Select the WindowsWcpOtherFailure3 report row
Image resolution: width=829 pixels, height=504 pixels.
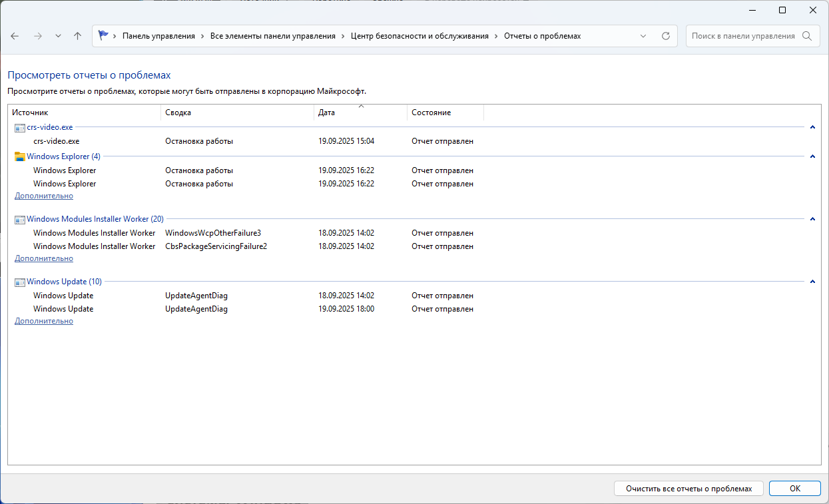[213, 233]
